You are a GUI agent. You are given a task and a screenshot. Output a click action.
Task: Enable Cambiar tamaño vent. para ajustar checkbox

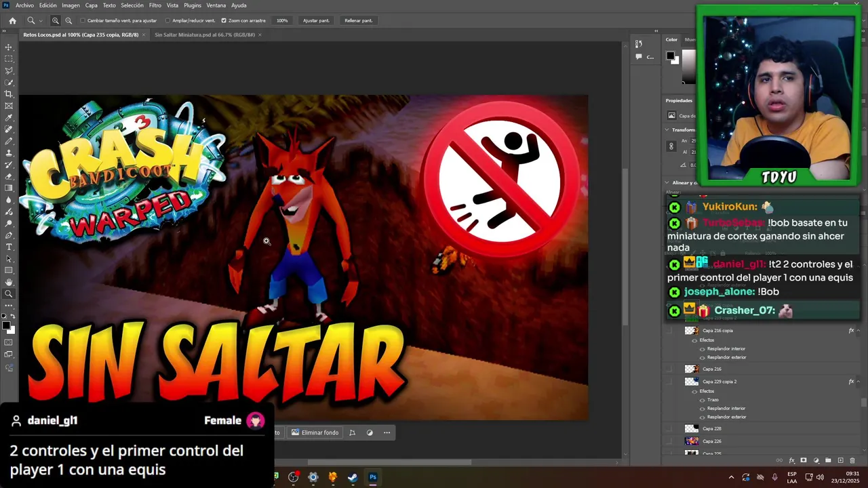coord(83,20)
